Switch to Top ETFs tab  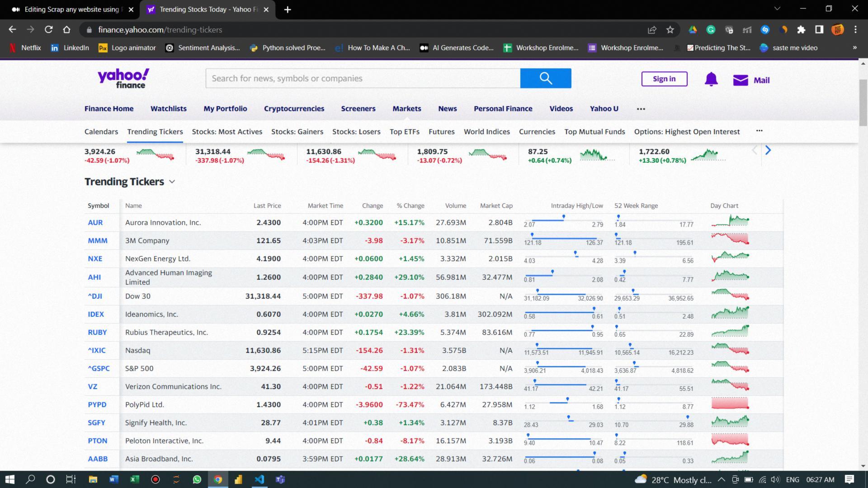(404, 131)
